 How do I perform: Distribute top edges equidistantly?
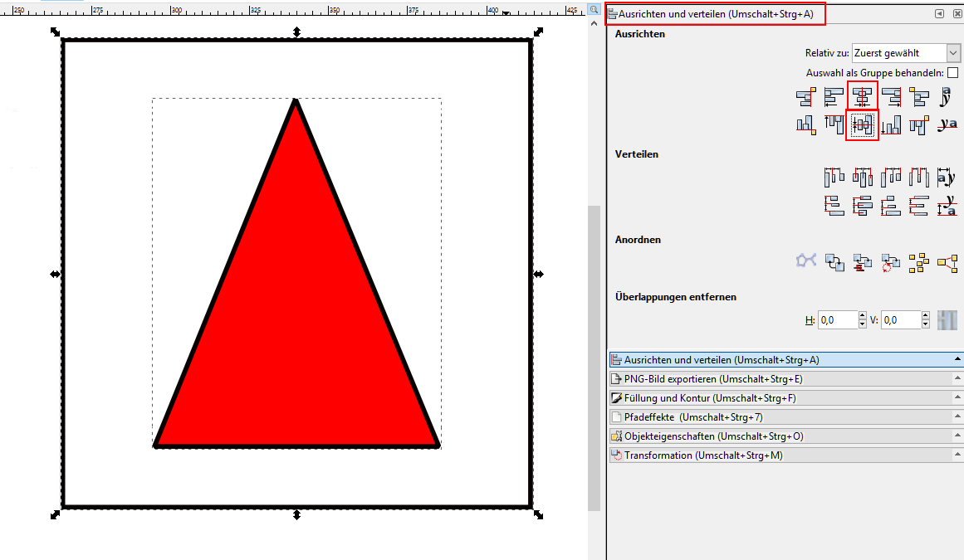[x=834, y=206]
